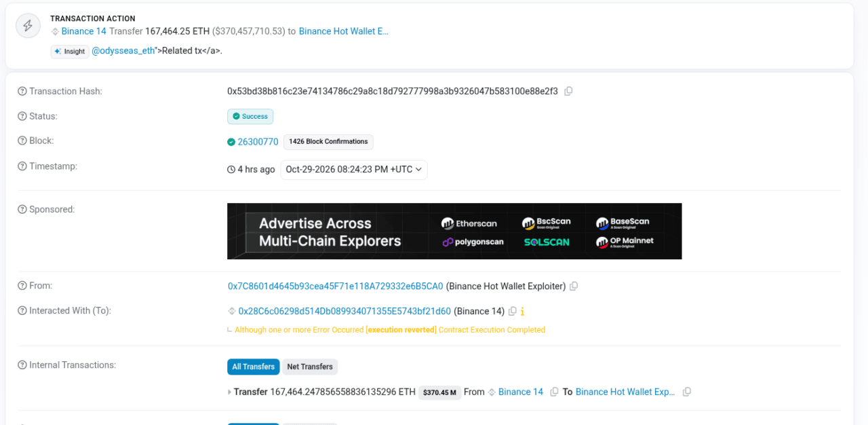Screen dimensions: 868x425
Task: Click the transaction hash text 0x53bd38b816c2...
Action: pos(393,91)
